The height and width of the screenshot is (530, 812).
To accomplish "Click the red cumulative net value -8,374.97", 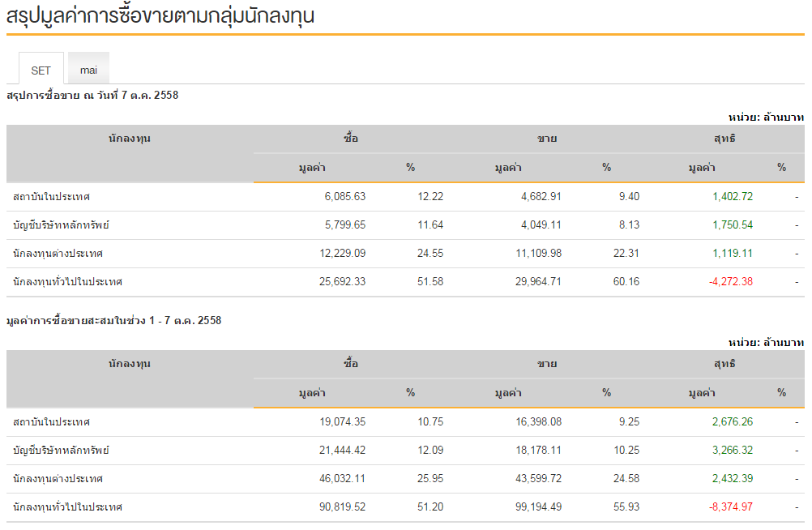I will (x=732, y=507).
